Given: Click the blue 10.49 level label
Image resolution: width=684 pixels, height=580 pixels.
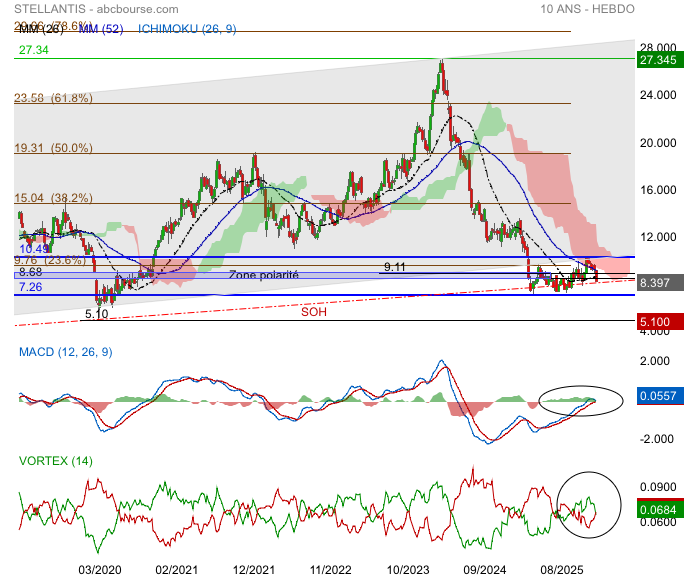Looking at the screenshot, I should (34, 249).
